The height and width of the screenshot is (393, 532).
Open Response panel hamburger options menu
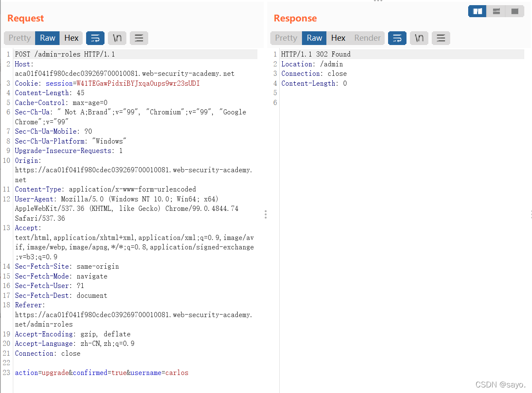coord(441,38)
